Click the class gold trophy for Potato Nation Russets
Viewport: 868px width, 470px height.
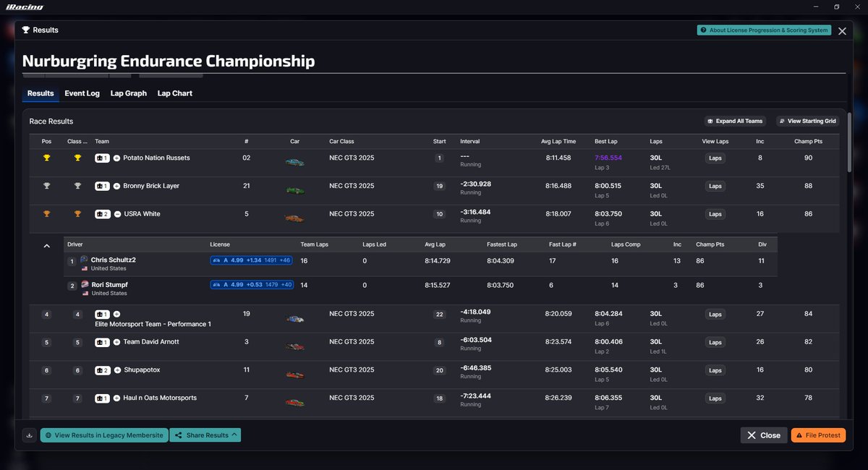(x=77, y=158)
